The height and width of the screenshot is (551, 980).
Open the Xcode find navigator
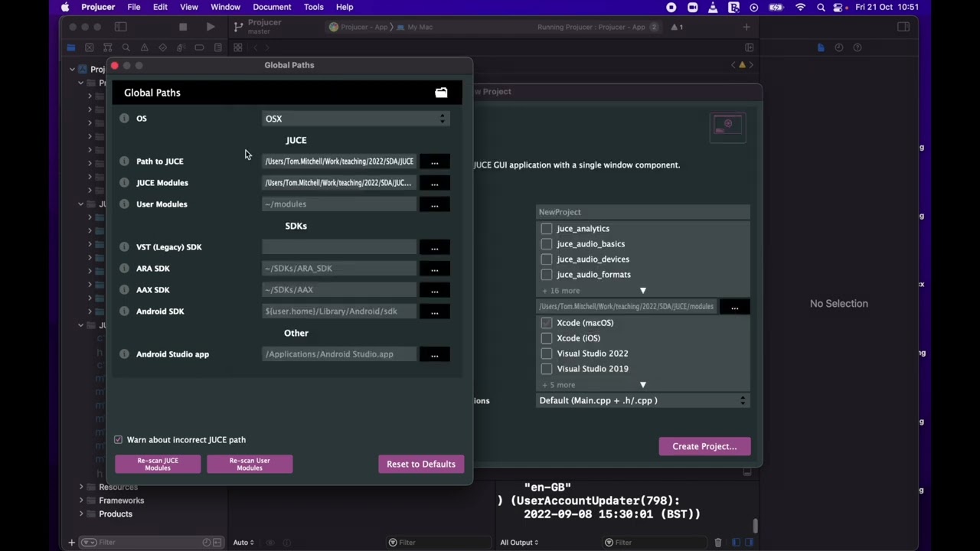(126, 47)
